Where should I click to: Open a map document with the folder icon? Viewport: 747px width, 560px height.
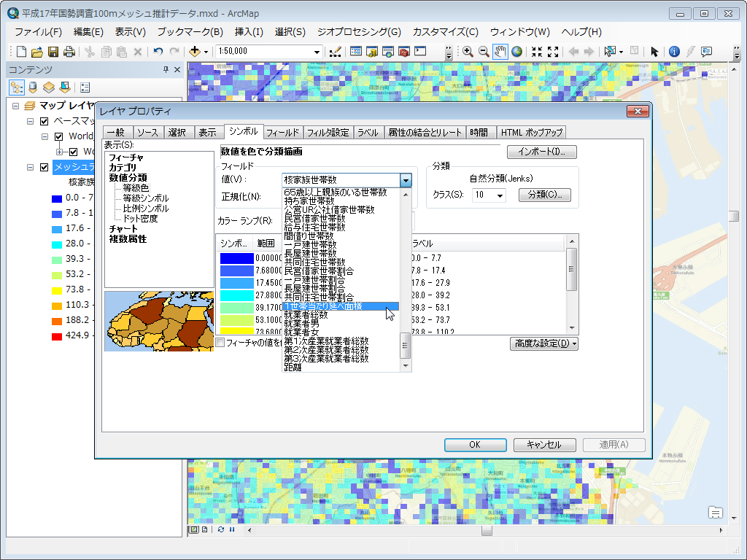click(x=37, y=52)
